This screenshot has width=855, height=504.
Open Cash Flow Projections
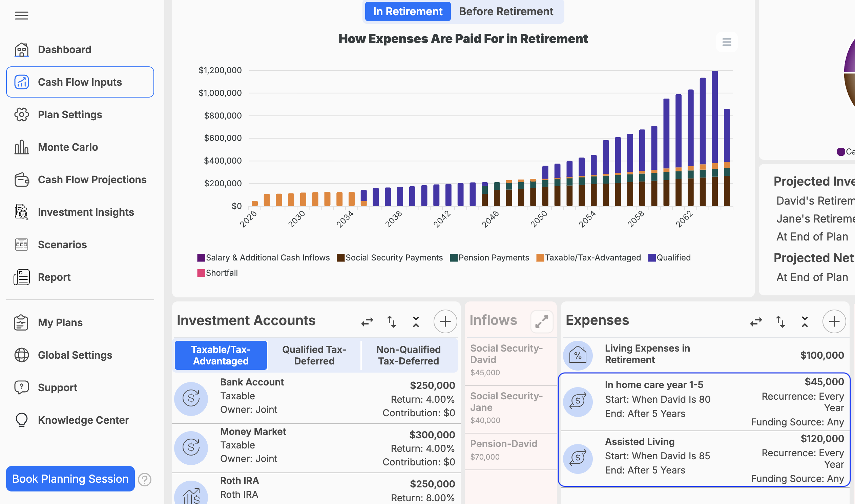(80, 180)
